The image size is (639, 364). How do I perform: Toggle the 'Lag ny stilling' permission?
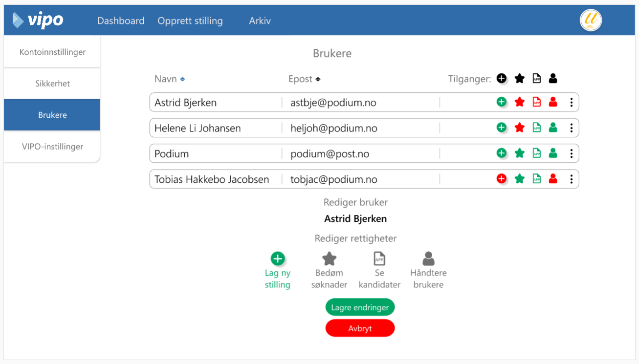point(277,259)
